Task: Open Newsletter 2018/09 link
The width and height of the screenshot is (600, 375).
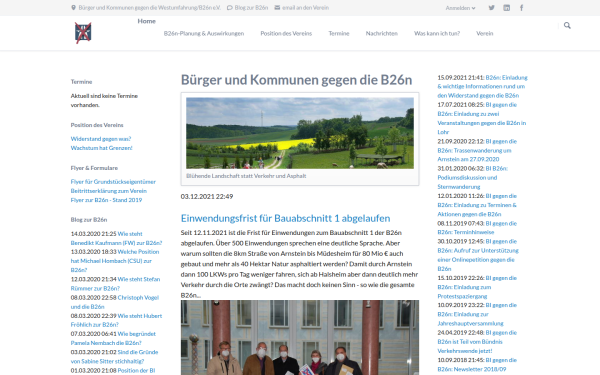Action: pos(477,365)
